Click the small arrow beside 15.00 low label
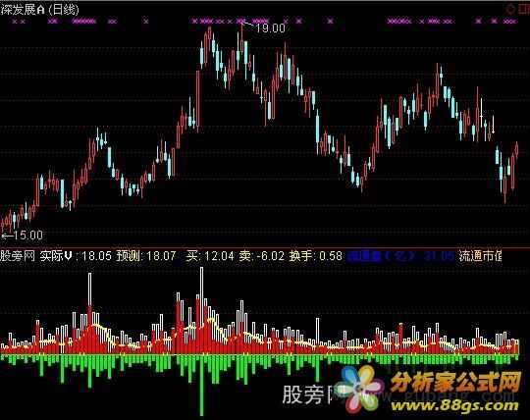530x420 pixels. tap(7, 236)
